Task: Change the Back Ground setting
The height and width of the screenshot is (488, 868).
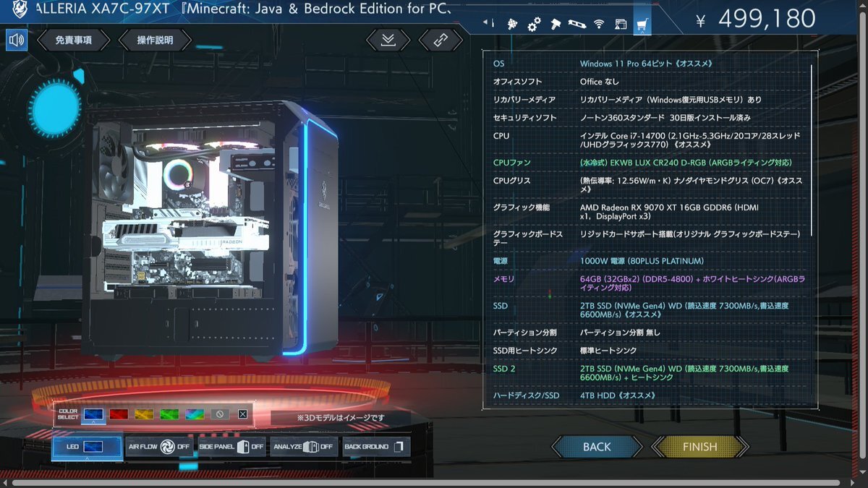Action: pyautogui.click(x=376, y=447)
